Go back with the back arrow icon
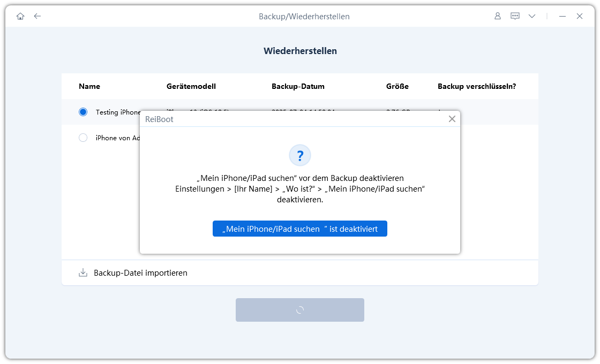The image size is (600, 364). coord(37,16)
